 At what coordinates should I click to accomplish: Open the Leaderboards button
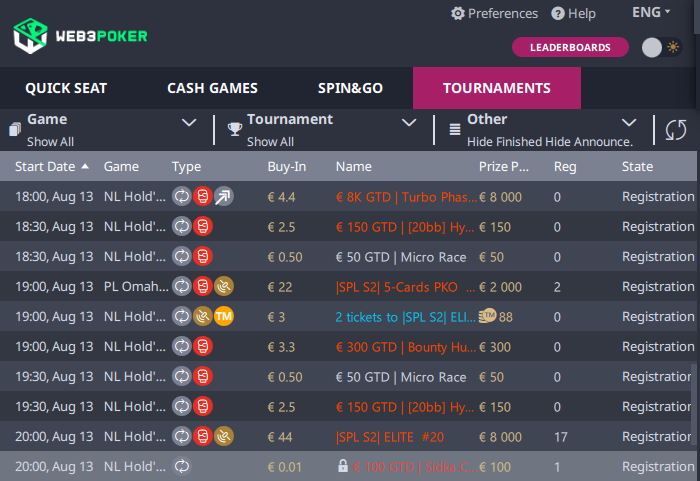pyautogui.click(x=570, y=47)
